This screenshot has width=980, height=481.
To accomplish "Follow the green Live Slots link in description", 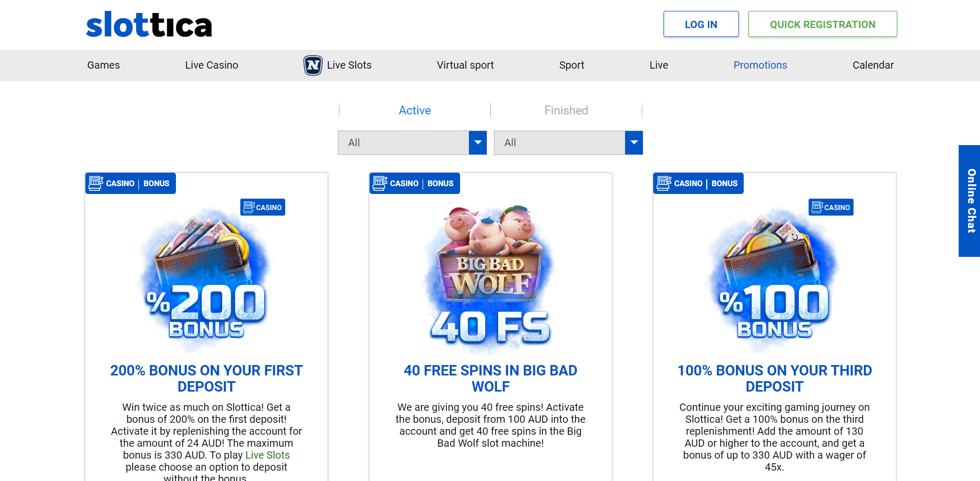I will point(268,455).
